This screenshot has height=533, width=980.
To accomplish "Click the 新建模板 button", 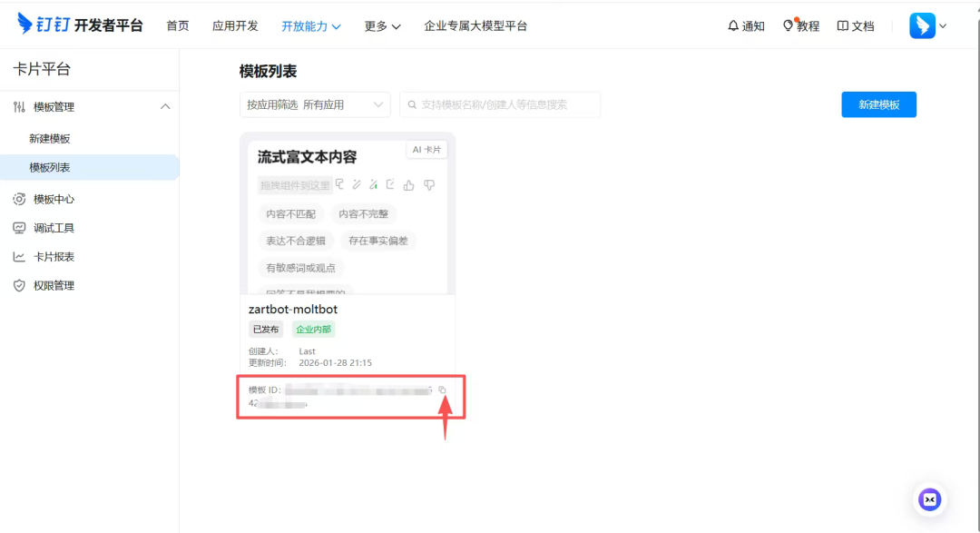I will 878,104.
